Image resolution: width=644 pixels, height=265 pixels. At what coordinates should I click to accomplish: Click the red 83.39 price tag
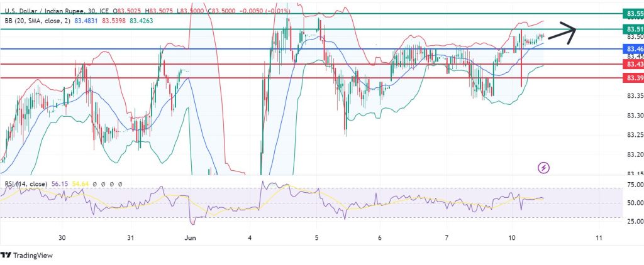pos(634,78)
